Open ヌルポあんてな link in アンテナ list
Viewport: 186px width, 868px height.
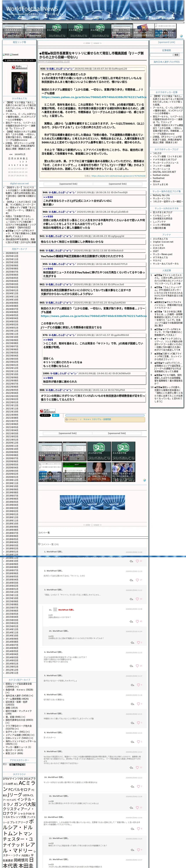160,239
